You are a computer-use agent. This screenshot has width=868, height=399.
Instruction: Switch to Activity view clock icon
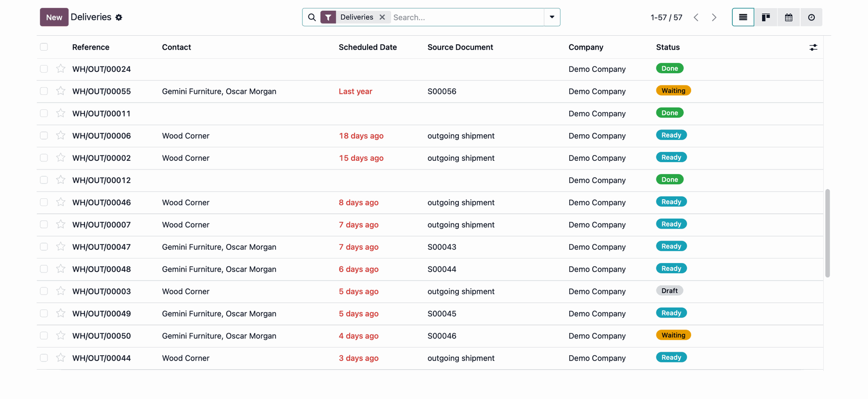point(811,17)
